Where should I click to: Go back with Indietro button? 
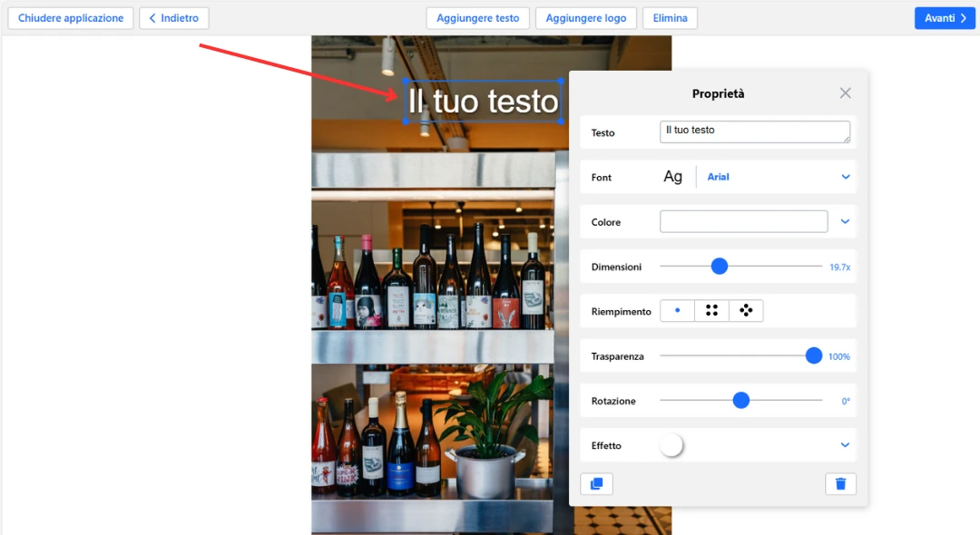coord(174,18)
